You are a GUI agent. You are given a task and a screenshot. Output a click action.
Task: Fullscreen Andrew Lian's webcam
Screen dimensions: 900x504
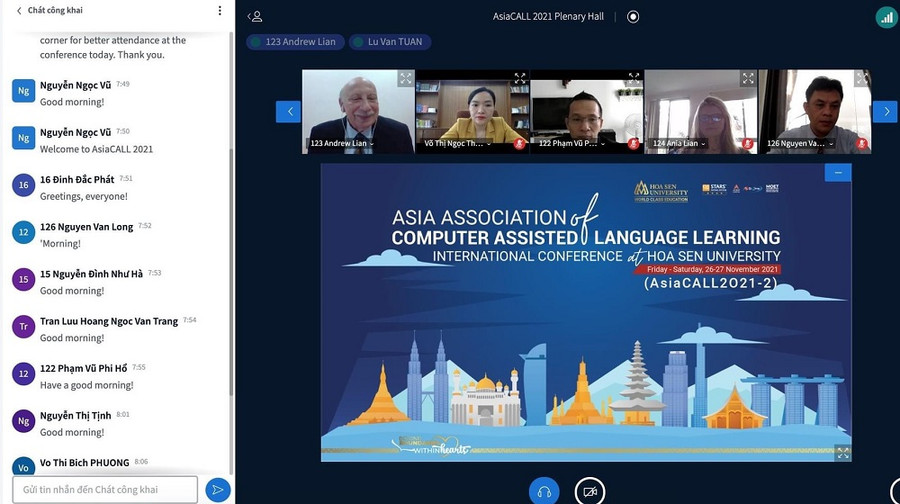pyautogui.click(x=406, y=79)
